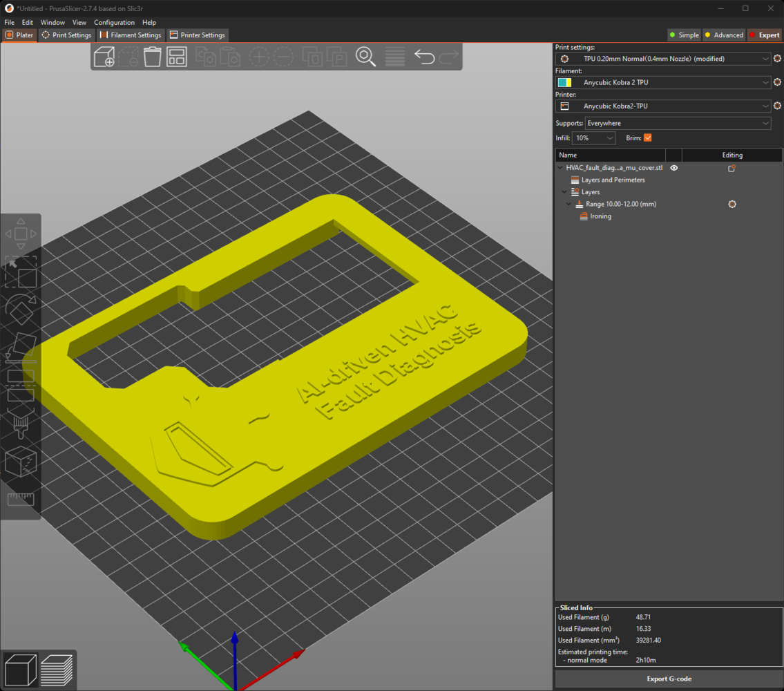Open the Search magnifier tool
Viewport: 784px width, 691px height.
[365, 57]
